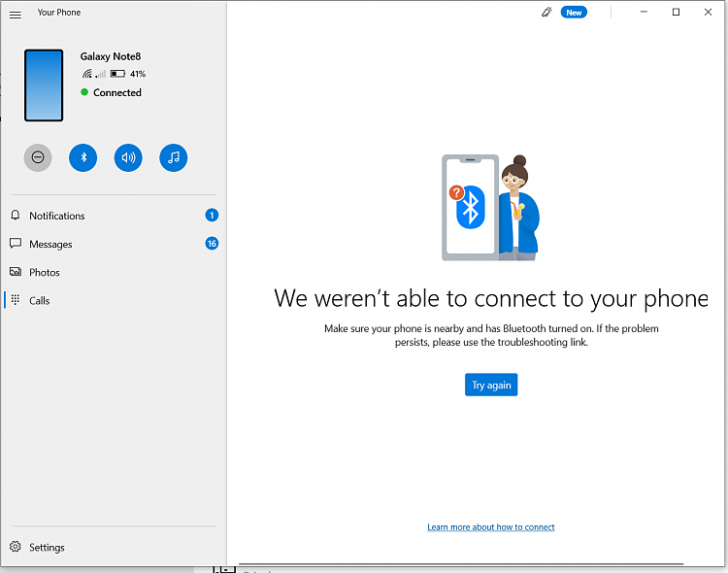The width and height of the screenshot is (728, 573).
Task: Click the Messages badge showing 16
Action: point(212,244)
